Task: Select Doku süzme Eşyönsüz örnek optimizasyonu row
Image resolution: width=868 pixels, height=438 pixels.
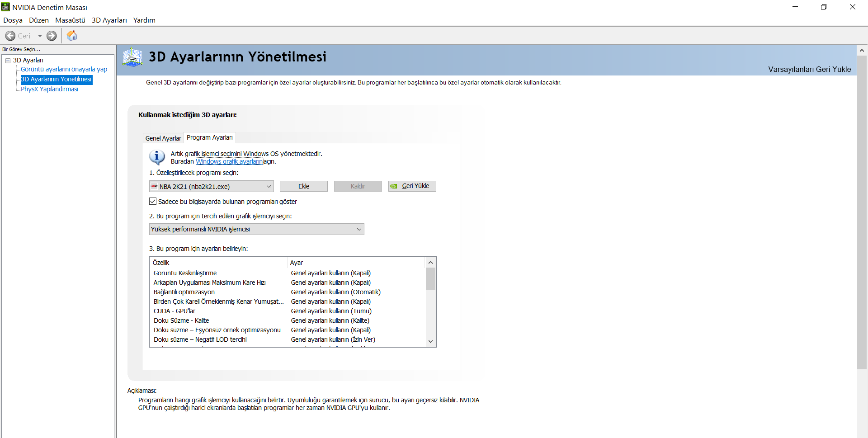Action: [x=288, y=330]
